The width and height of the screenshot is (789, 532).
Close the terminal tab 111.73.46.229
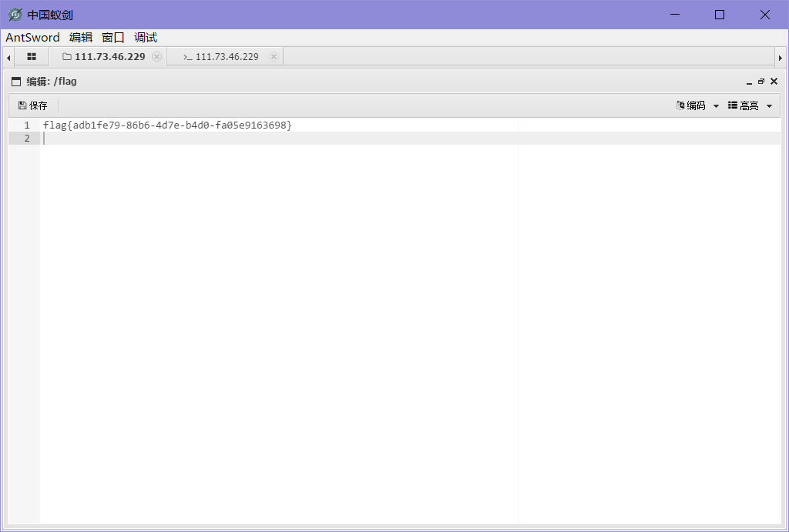point(274,56)
